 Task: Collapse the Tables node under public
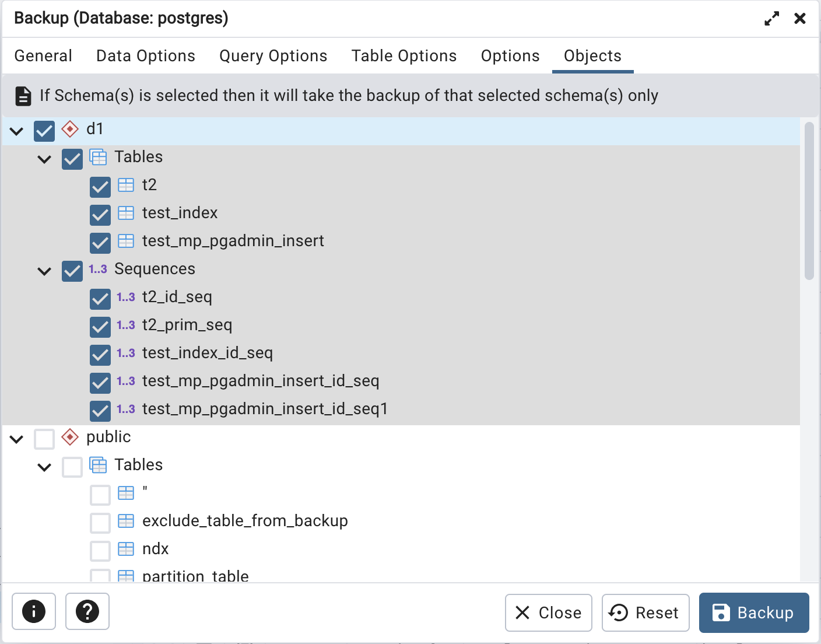44,467
